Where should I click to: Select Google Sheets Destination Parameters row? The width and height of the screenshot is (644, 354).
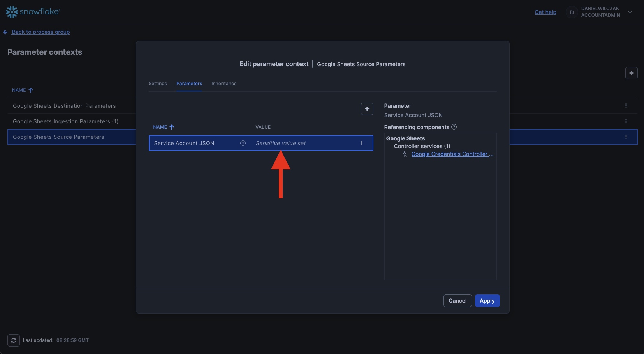(64, 106)
